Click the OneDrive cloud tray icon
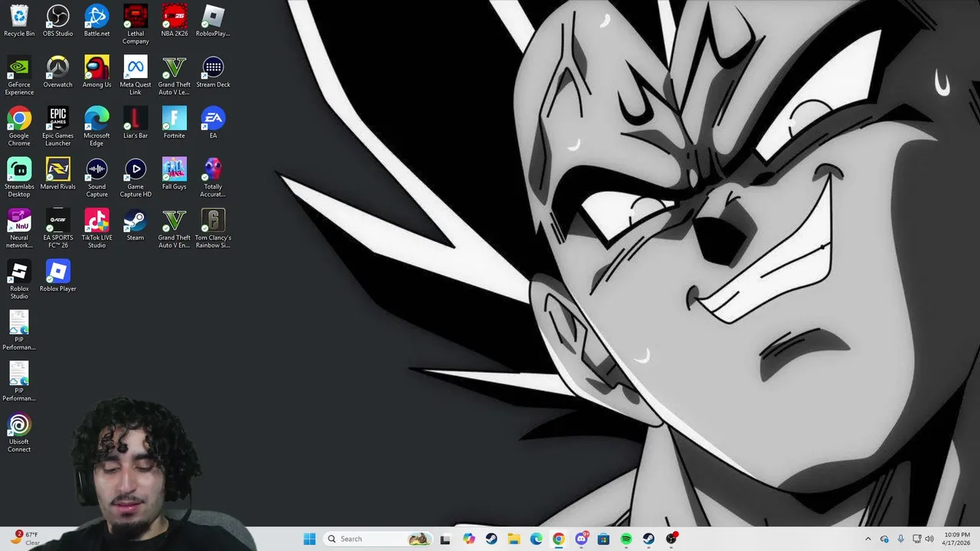 (x=884, y=539)
